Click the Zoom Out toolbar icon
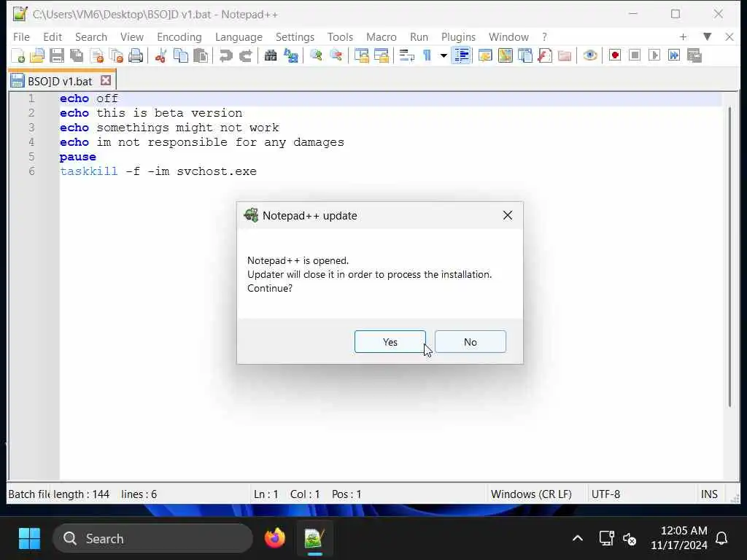 point(336,55)
